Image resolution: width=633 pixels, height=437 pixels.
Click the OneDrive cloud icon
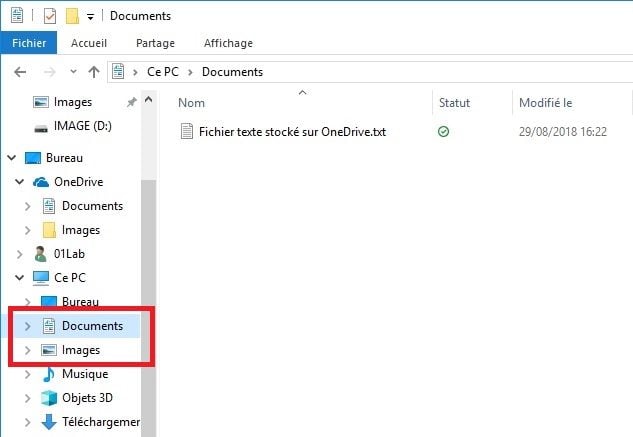tap(41, 182)
